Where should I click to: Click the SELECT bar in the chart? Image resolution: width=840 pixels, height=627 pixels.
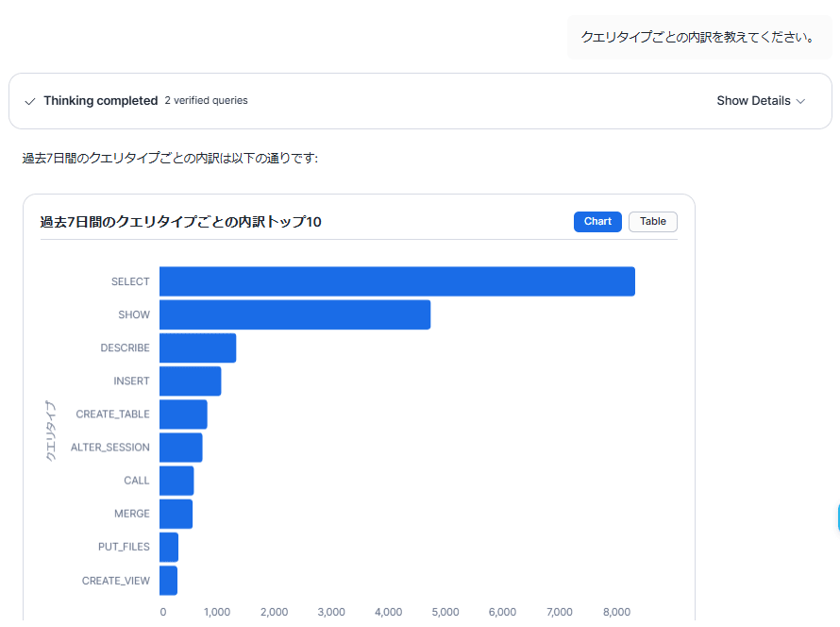[x=396, y=281]
